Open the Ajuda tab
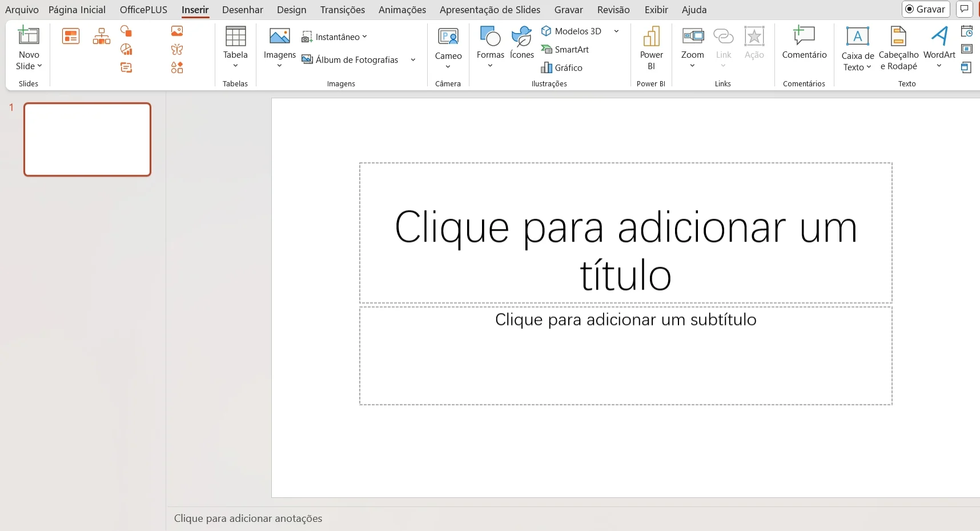 tap(694, 10)
